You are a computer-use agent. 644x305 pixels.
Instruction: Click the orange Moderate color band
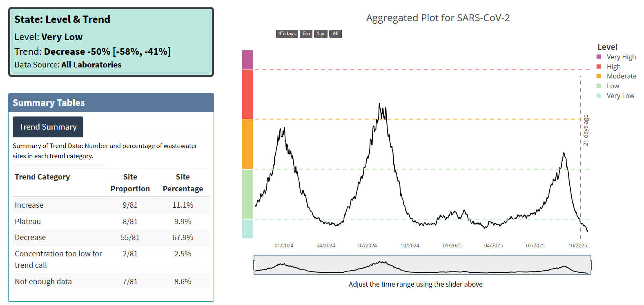tap(247, 144)
